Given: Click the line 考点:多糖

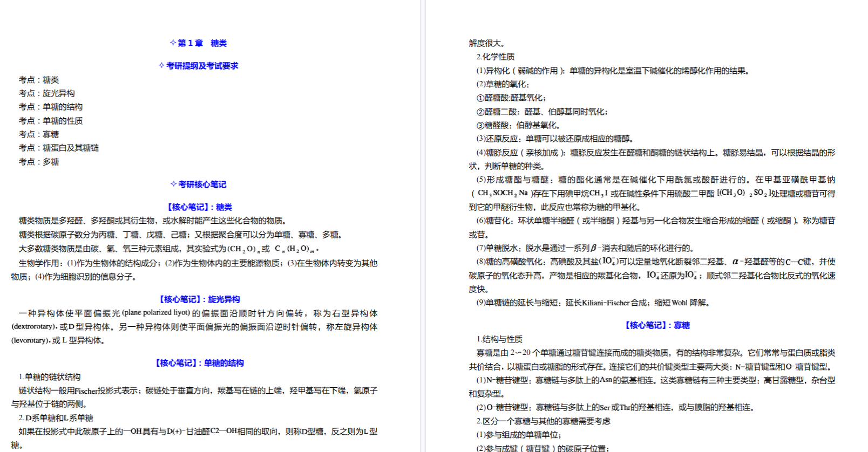Looking at the screenshot, I should tap(39, 162).
